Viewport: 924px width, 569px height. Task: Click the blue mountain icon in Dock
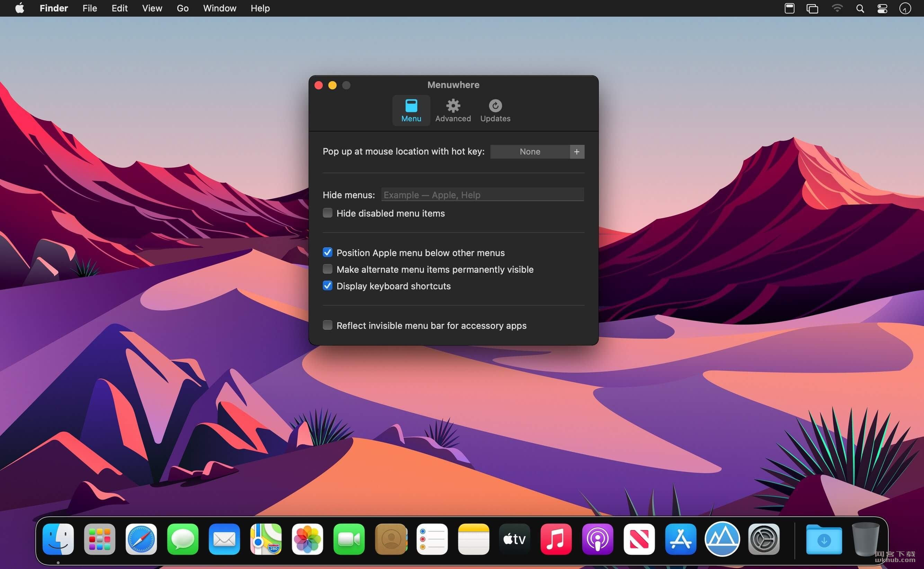click(x=722, y=539)
